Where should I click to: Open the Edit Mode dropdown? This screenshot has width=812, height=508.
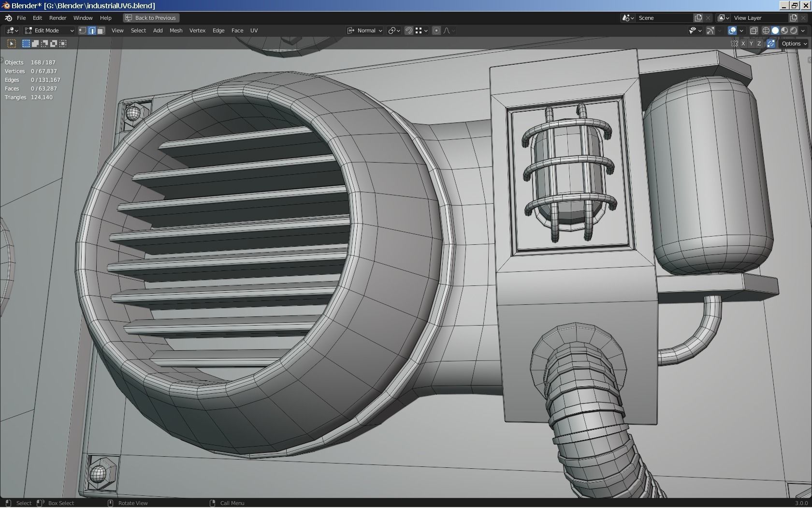tap(49, 30)
